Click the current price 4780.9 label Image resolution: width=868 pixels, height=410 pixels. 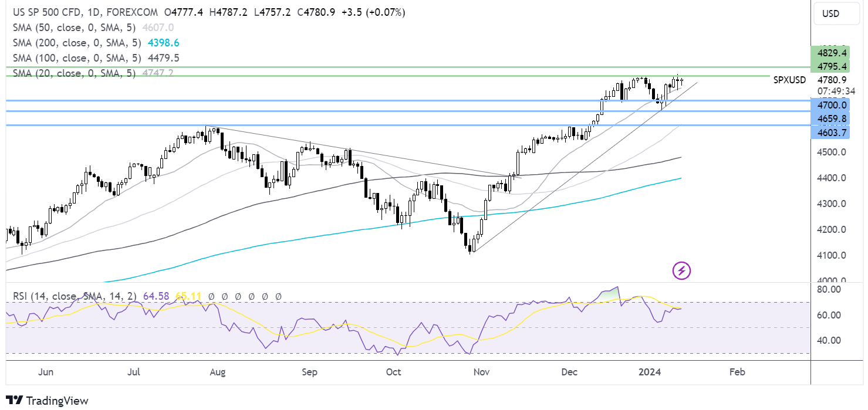tap(832, 80)
